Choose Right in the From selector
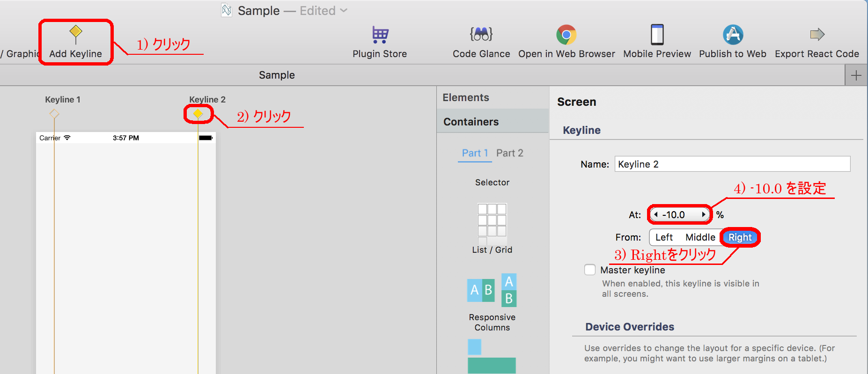The height and width of the screenshot is (374, 868). point(740,237)
